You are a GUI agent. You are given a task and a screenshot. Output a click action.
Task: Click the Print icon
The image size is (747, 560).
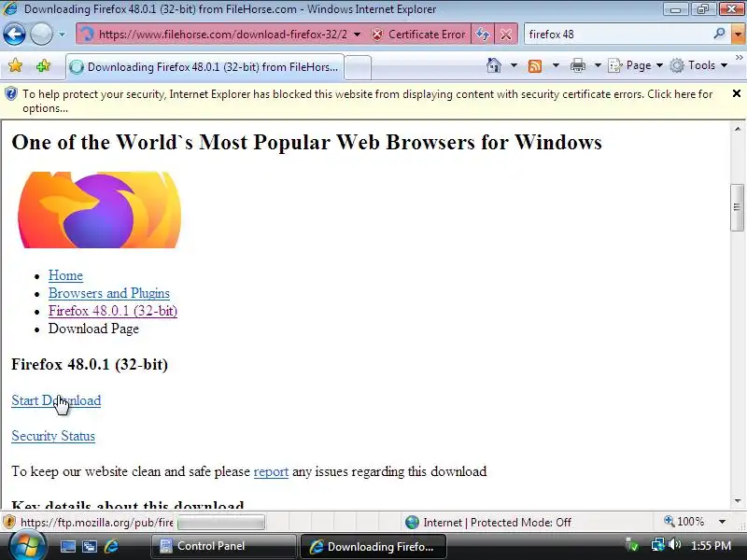point(577,65)
